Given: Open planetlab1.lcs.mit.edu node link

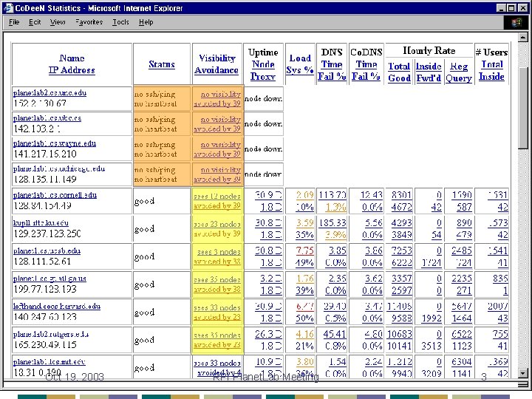Looking at the screenshot, I should (x=50, y=361).
